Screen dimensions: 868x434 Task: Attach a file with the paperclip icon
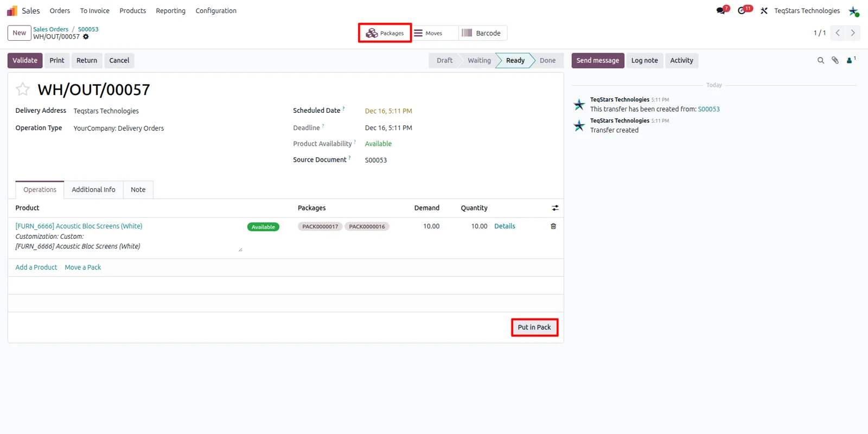pos(835,61)
